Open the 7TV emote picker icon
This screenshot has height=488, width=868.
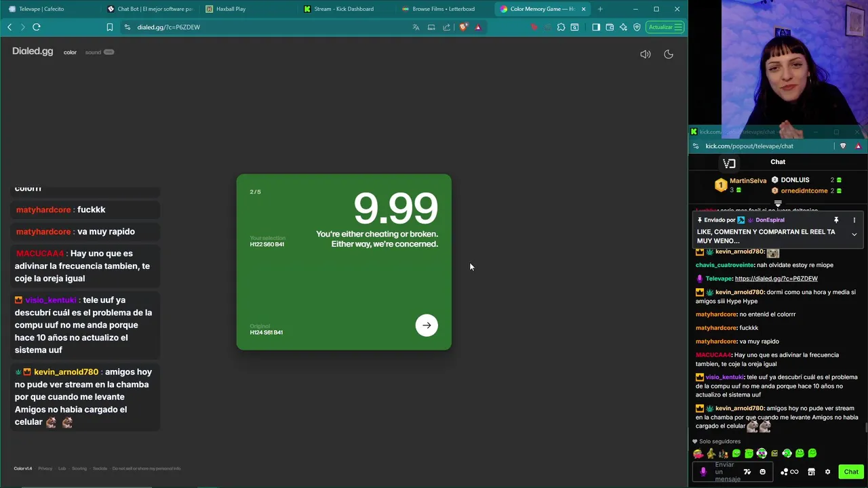[x=747, y=472]
